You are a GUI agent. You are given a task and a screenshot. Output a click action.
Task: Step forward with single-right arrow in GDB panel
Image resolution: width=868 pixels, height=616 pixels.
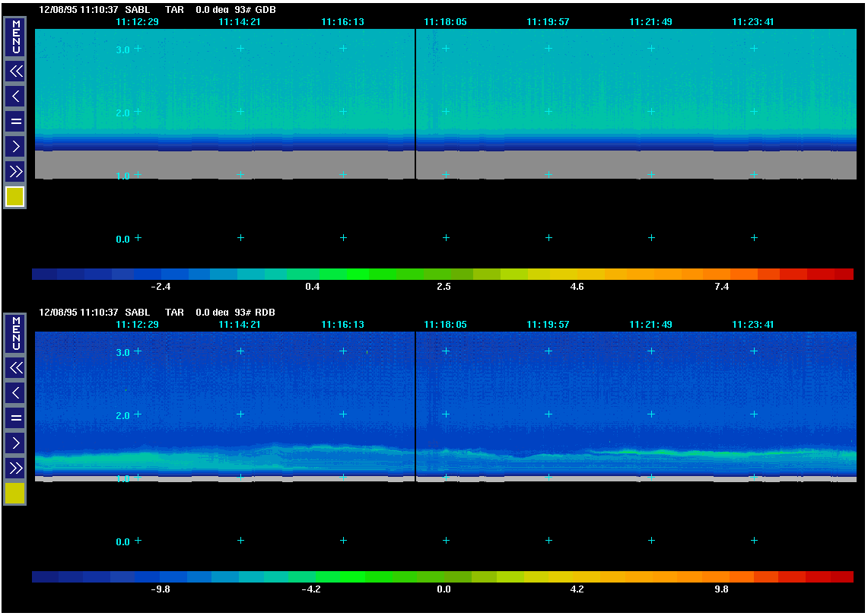point(15,145)
